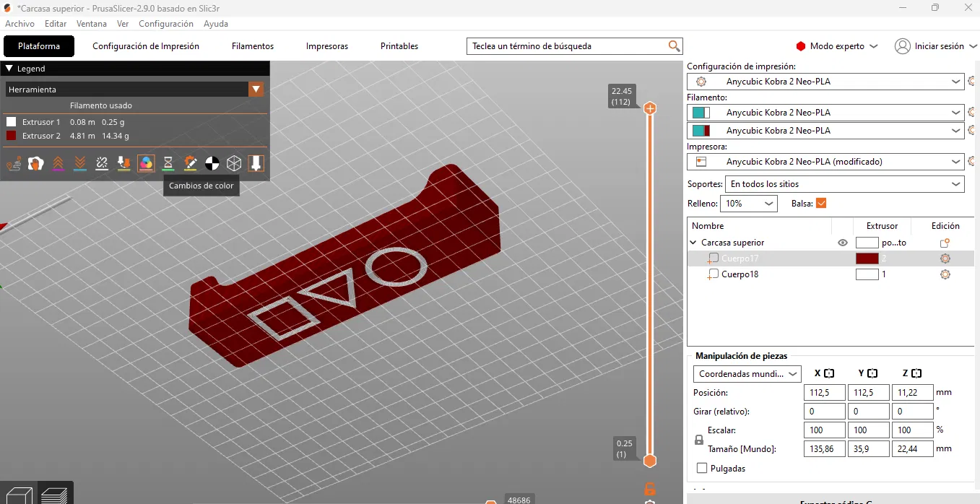Uncheck the Balsa checkbox
980x504 pixels.
820,204
